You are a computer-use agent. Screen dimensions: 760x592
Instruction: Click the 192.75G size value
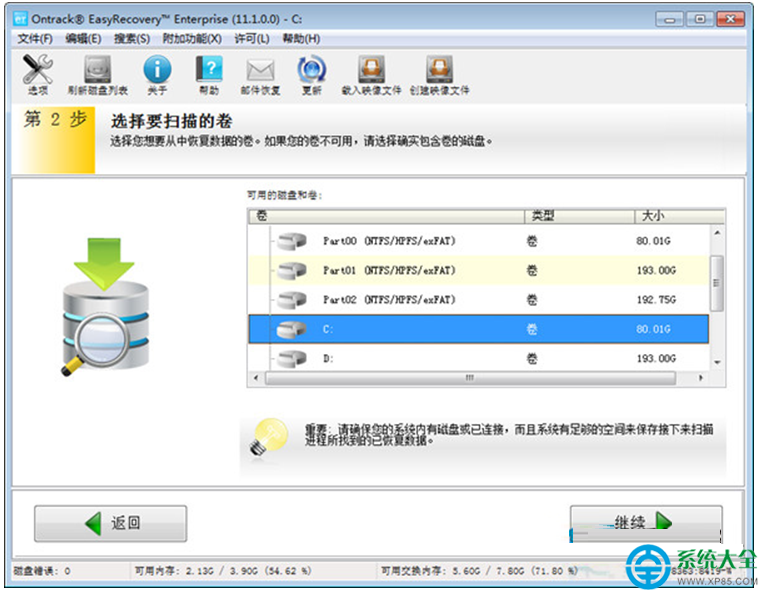656,300
